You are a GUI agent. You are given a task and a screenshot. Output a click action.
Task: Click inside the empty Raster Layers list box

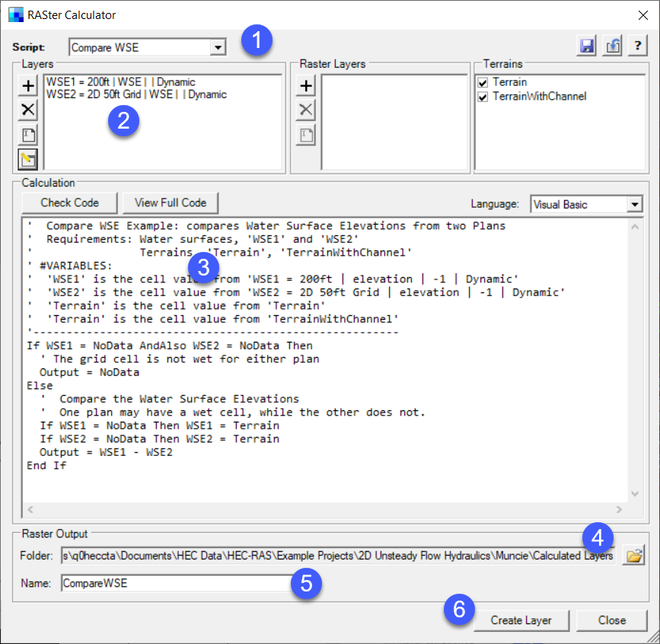coord(394,122)
